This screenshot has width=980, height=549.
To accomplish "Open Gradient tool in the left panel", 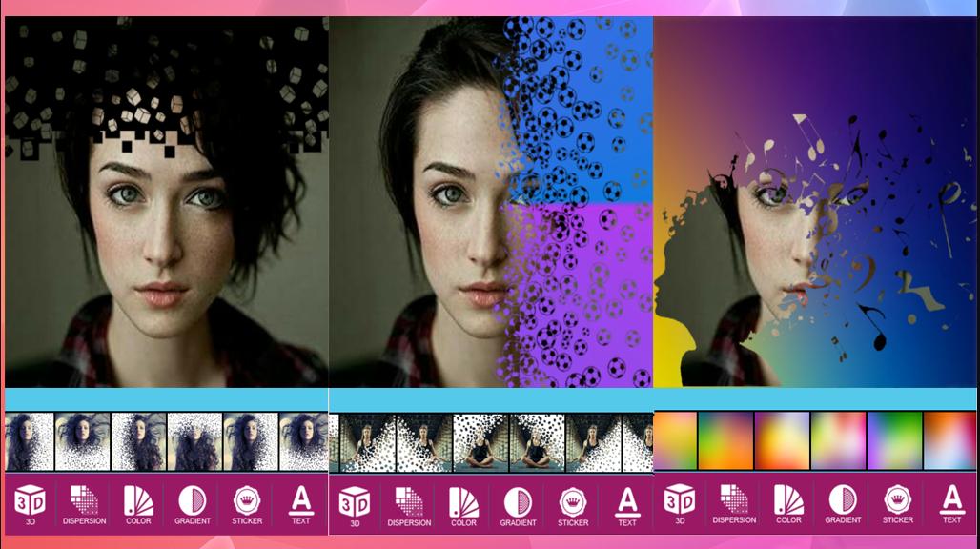I will point(193,502).
